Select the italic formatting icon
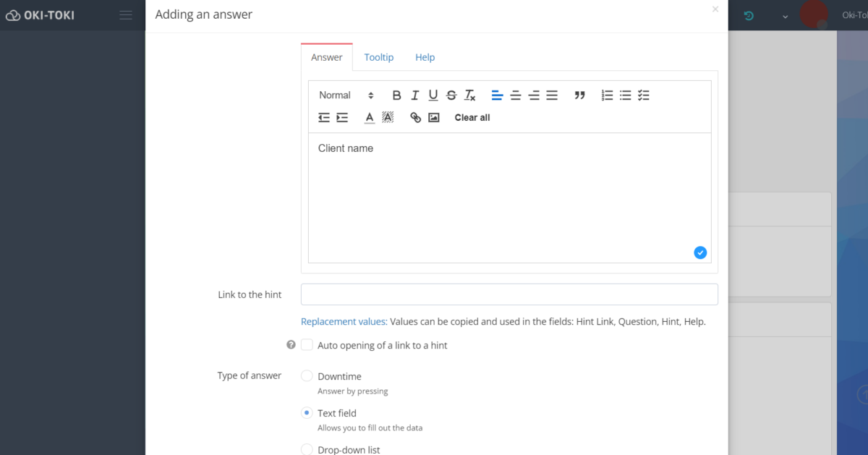Image resolution: width=868 pixels, height=455 pixels. [414, 95]
